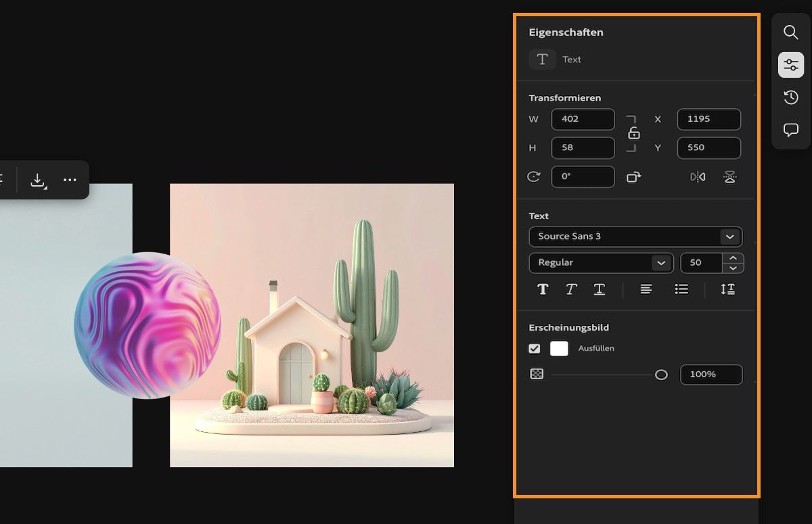
Task: Click the Transformieren section heading
Action: point(565,98)
